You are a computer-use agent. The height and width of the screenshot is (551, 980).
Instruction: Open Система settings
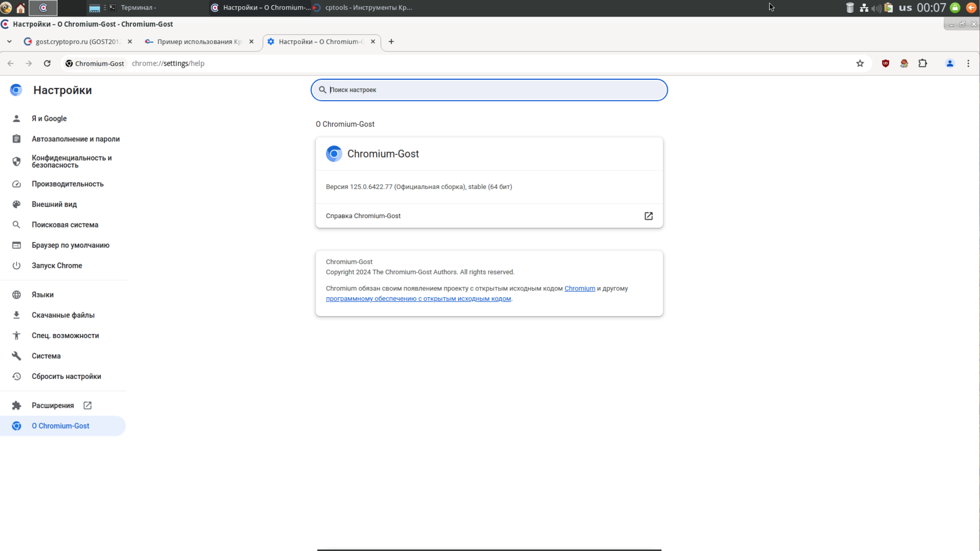[x=46, y=356]
